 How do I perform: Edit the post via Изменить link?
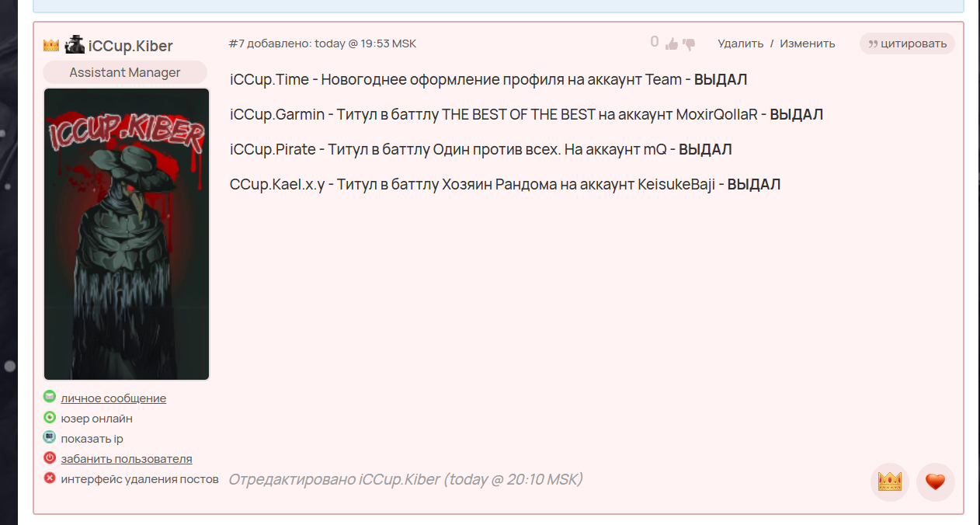point(808,43)
